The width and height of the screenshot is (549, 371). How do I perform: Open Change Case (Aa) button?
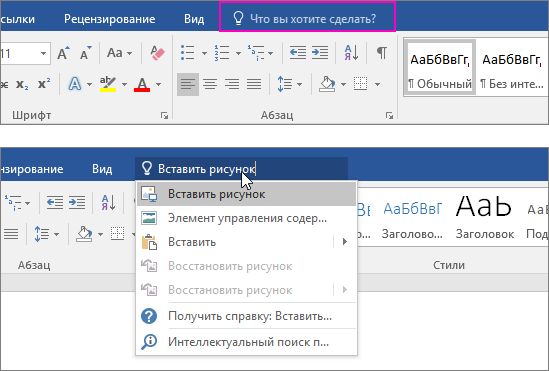119,53
